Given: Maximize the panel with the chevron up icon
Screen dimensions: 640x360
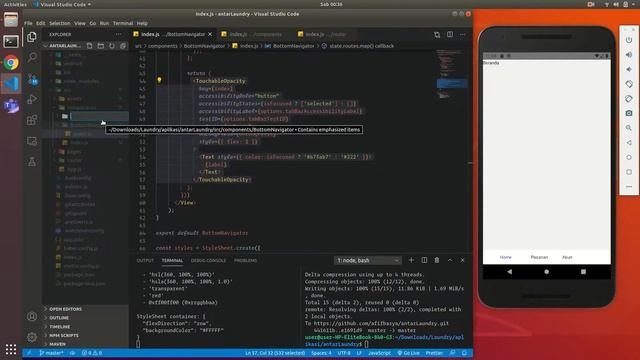Looking at the screenshot, I should 450,260.
